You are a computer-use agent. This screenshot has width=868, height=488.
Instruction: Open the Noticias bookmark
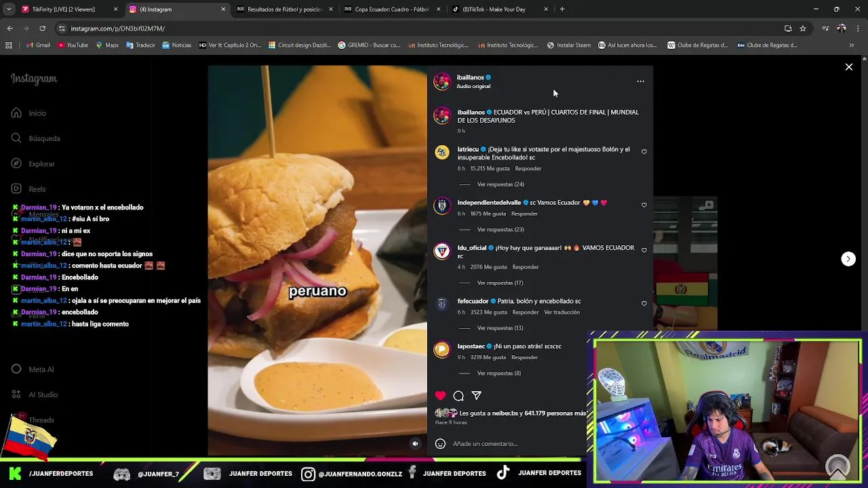(x=177, y=45)
